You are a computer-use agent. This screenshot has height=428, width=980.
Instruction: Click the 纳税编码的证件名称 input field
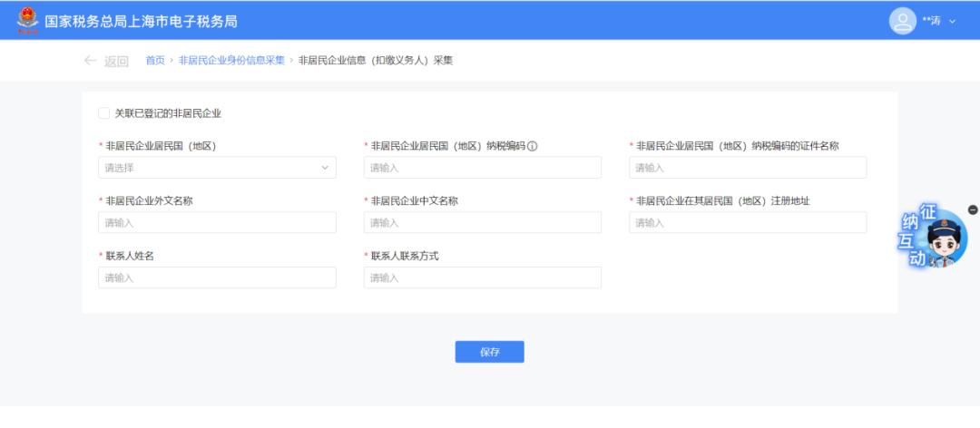click(x=747, y=168)
